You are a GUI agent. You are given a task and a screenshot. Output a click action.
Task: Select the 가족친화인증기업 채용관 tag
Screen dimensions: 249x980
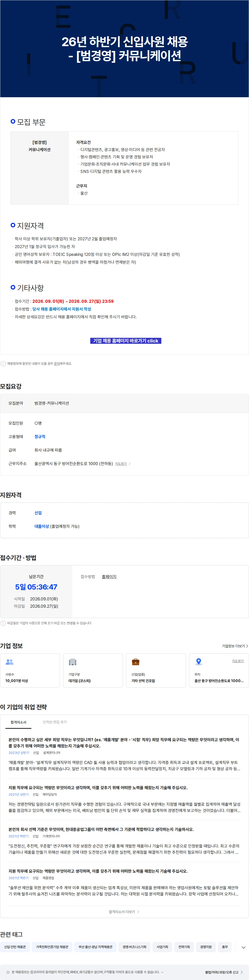pyautogui.click(x=52, y=947)
